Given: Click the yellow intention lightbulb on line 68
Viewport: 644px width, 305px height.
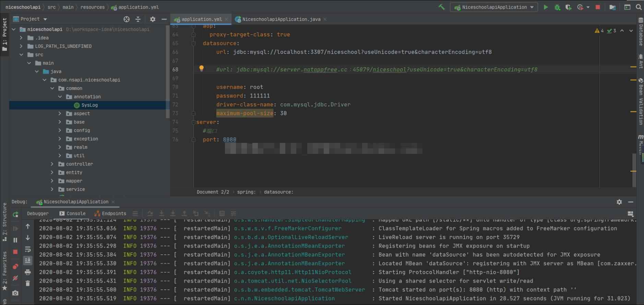Looking at the screenshot, I should pos(201,68).
